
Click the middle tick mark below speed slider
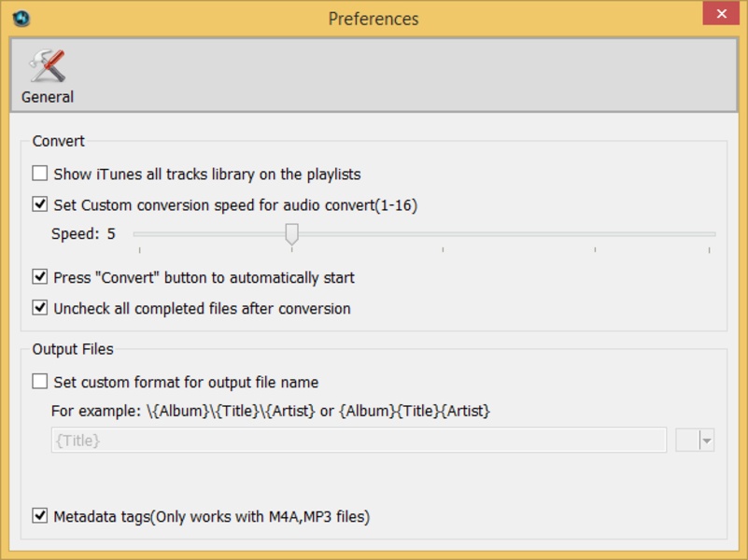[x=443, y=249]
